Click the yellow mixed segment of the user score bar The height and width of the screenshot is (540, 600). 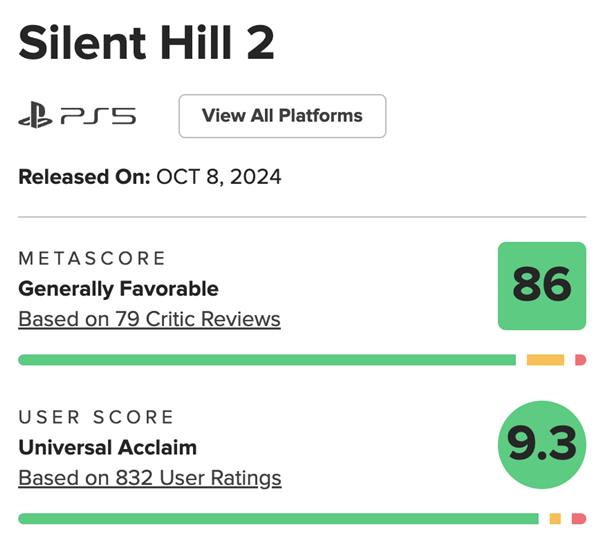click(555, 519)
